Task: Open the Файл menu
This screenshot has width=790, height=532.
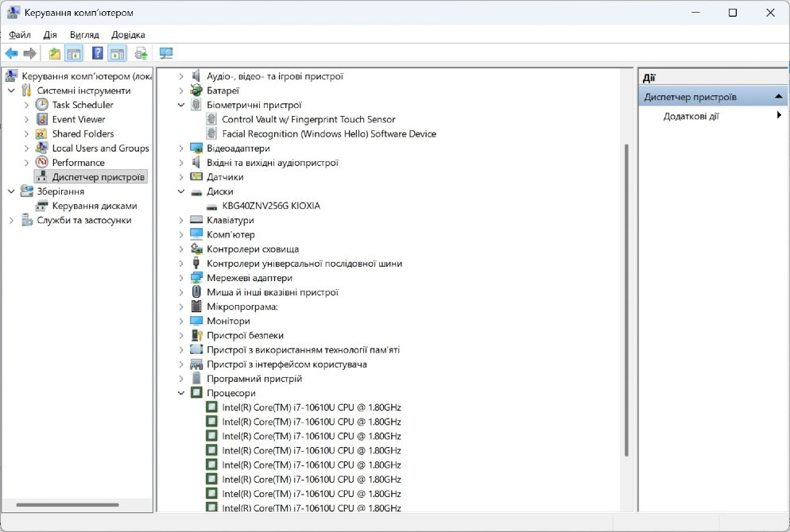Action: [x=20, y=35]
